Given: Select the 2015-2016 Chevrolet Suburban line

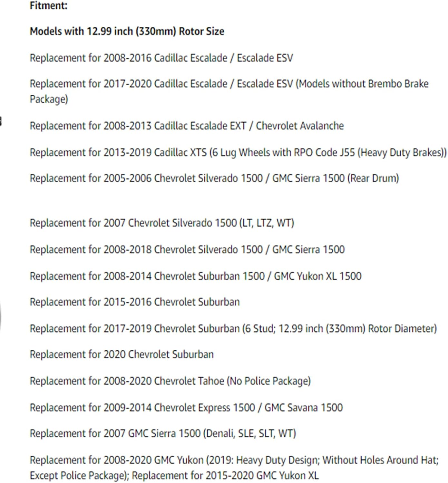Looking at the screenshot, I should point(135,302).
